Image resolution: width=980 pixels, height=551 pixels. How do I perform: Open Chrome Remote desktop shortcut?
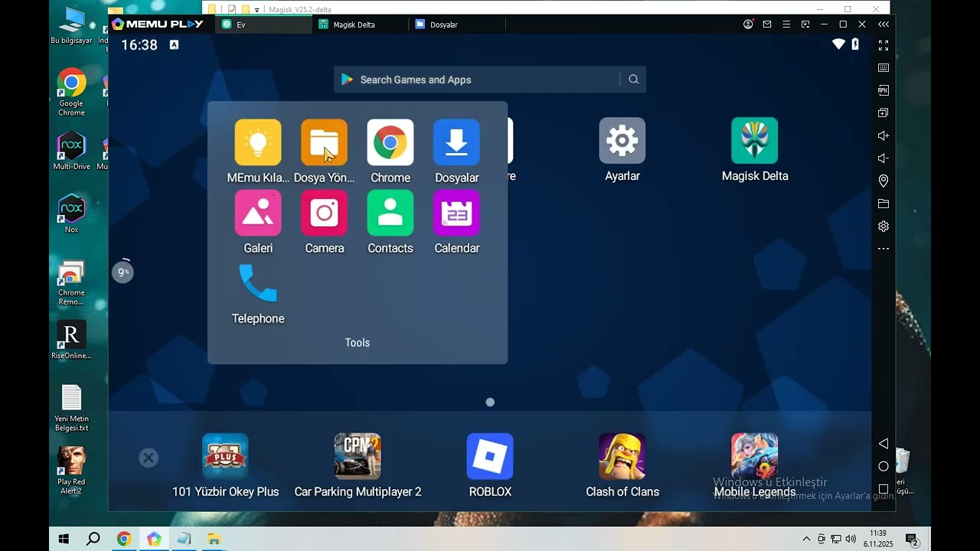pyautogui.click(x=71, y=282)
